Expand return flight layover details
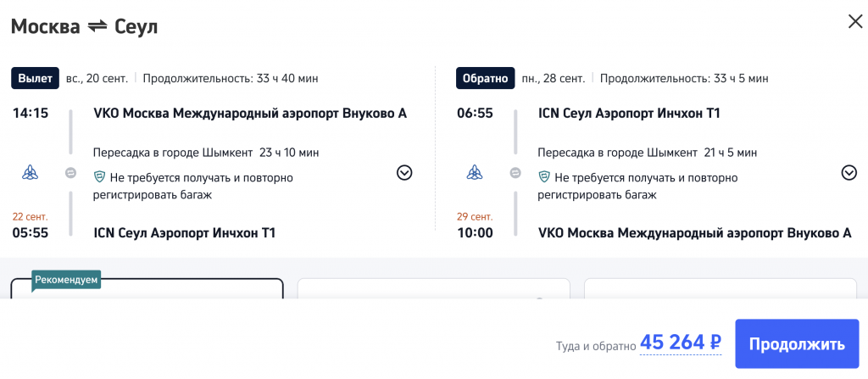The image size is (868, 379). click(x=849, y=173)
